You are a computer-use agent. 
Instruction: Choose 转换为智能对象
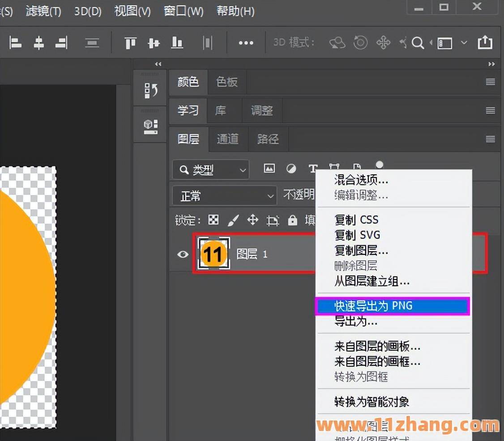pyautogui.click(x=393, y=402)
